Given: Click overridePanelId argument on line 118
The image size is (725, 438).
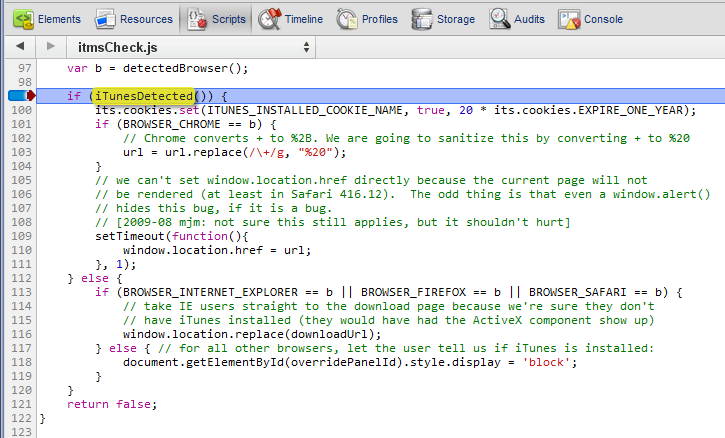Looking at the screenshot, I should pos(343,362).
